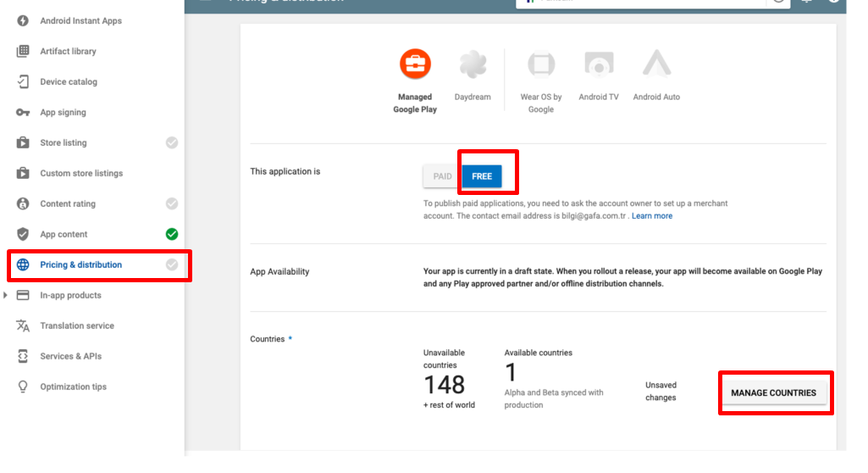Follow the Learn more link
This screenshot has height=473, width=868.
coord(652,216)
